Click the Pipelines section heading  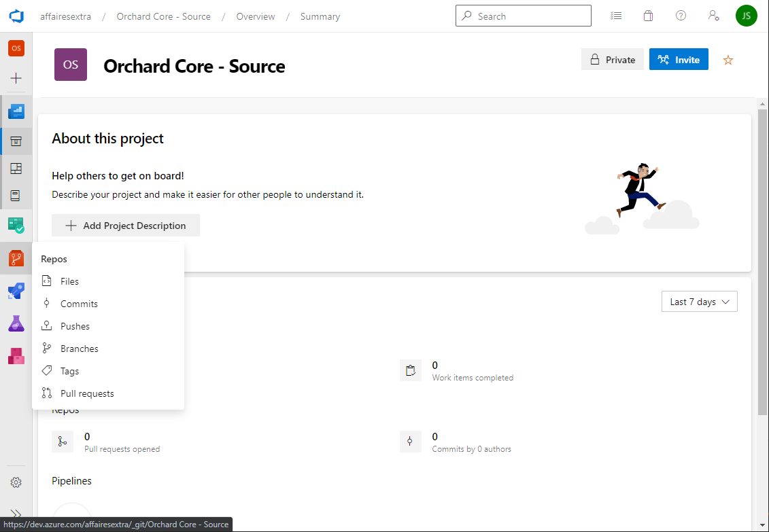tap(71, 481)
